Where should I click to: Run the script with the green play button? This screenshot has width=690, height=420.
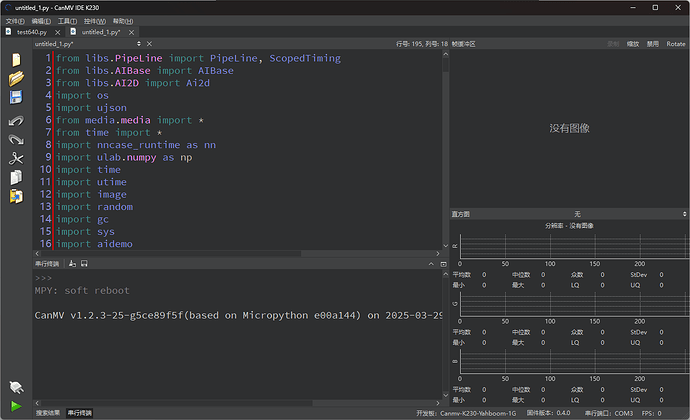[15, 406]
